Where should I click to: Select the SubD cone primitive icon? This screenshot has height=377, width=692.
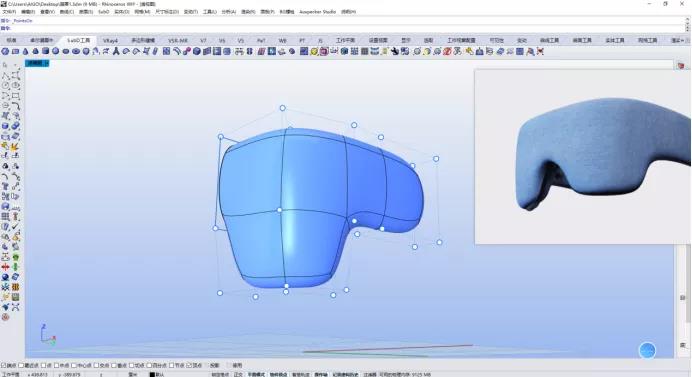tap(26, 51)
